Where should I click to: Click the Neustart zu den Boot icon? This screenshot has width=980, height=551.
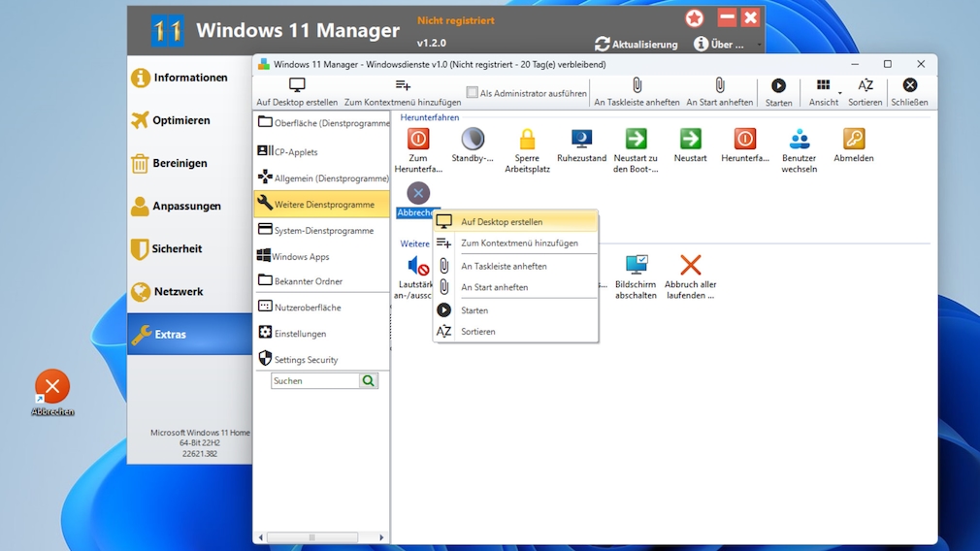coord(636,139)
